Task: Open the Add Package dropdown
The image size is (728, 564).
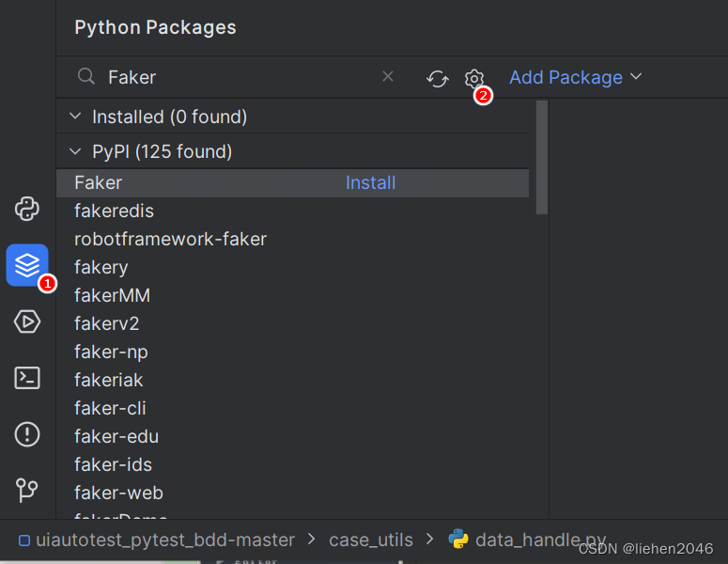Action: (575, 77)
